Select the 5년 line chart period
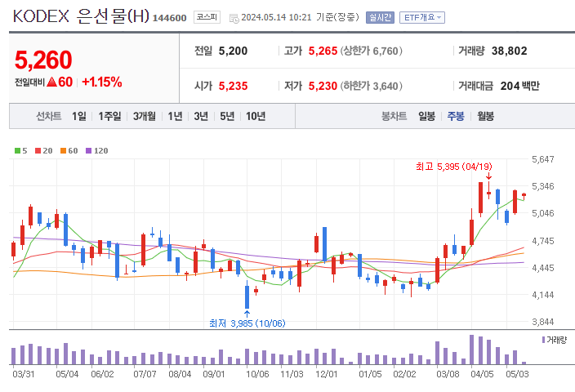The image size is (575, 392). [x=227, y=116]
